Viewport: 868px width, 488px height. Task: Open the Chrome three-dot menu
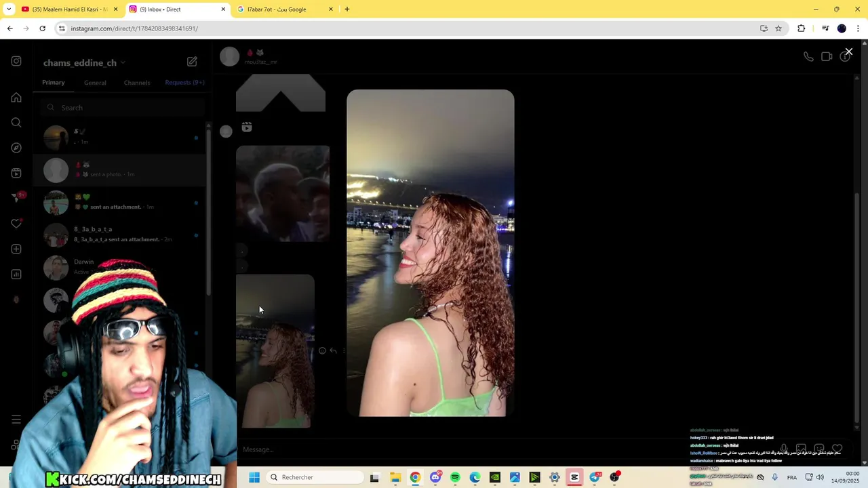click(858, 28)
